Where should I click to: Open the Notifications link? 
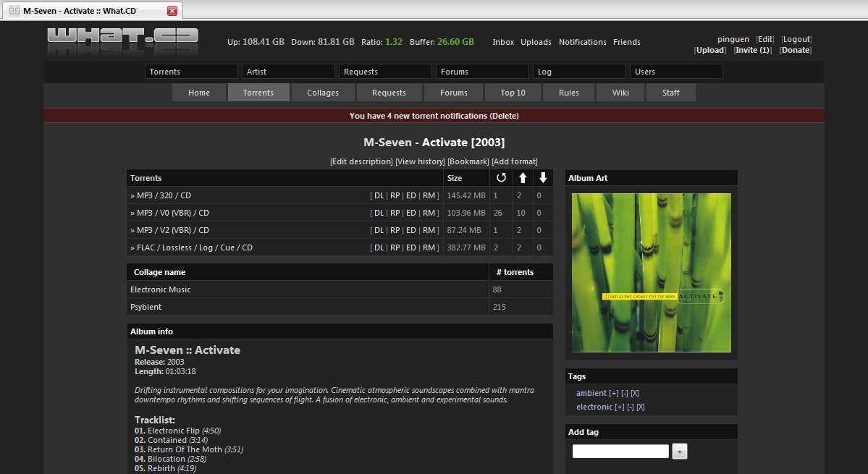pyautogui.click(x=582, y=42)
